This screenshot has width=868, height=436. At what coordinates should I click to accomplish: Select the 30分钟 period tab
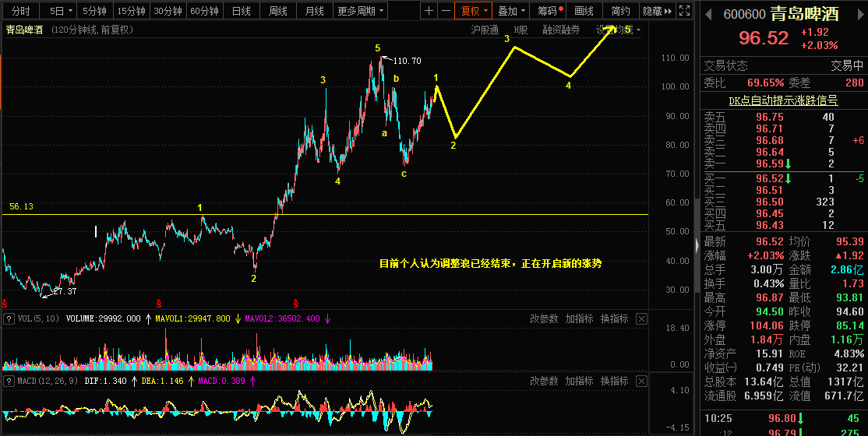click(168, 11)
